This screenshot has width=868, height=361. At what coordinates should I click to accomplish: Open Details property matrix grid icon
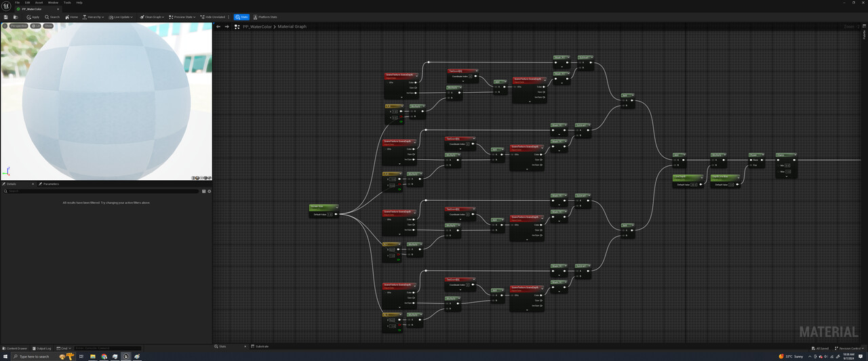pyautogui.click(x=203, y=191)
